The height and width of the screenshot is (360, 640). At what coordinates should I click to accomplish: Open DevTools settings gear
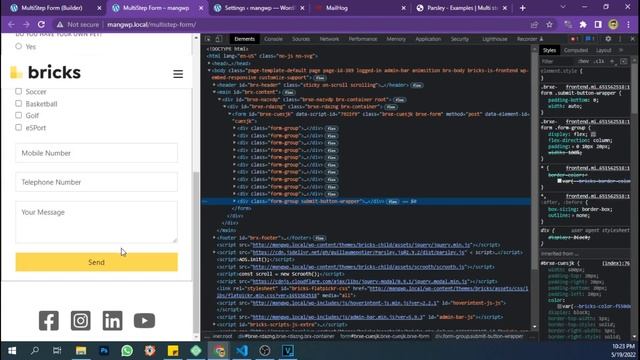coord(608,39)
